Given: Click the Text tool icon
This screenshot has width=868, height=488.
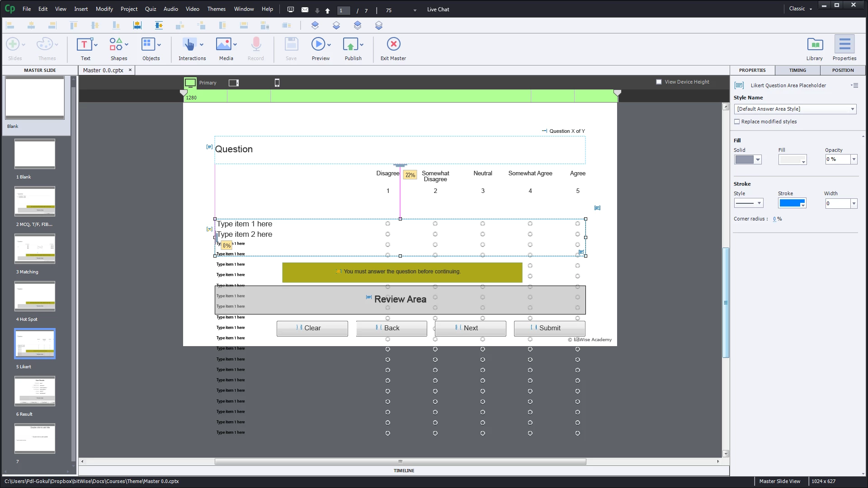Looking at the screenshot, I should [84, 45].
